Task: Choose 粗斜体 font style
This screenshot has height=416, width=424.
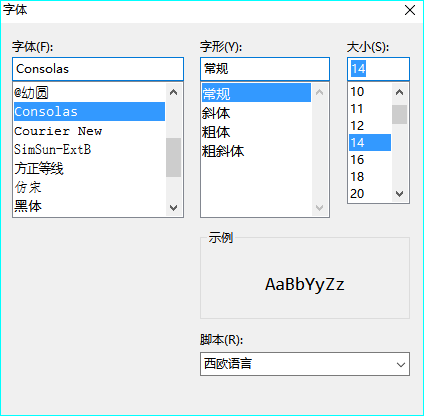Action: 256,151
